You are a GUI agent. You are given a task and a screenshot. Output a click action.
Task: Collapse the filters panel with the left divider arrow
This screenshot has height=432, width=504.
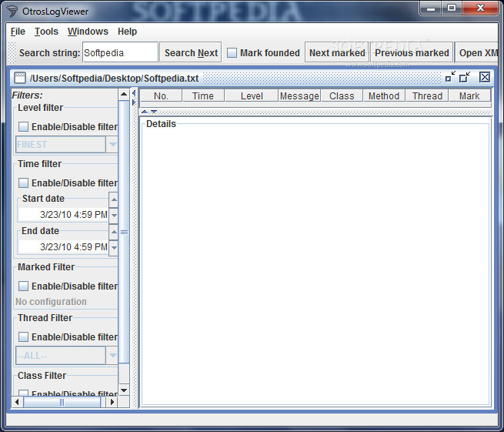(x=134, y=94)
